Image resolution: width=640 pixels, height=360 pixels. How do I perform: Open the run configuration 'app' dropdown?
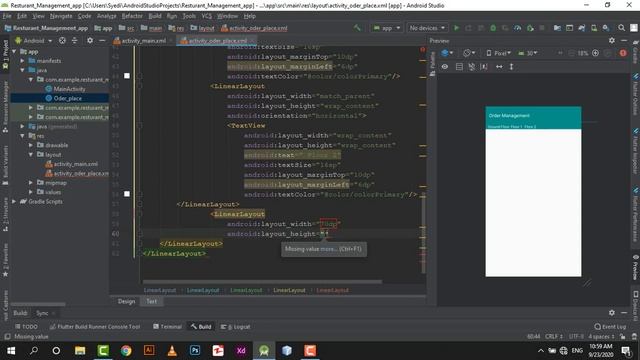tap(387, 28)
